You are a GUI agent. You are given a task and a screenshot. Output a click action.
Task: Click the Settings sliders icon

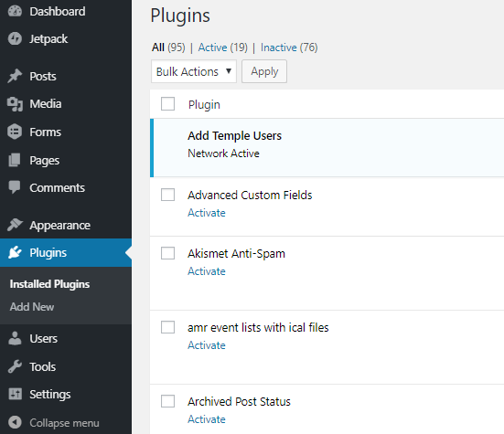coord(15,394)
